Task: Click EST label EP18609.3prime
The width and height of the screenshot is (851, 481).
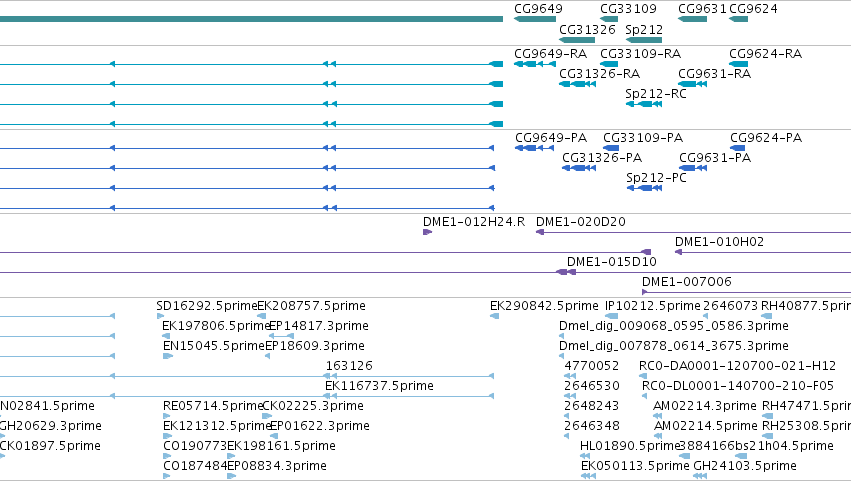Action: point(315,346)
